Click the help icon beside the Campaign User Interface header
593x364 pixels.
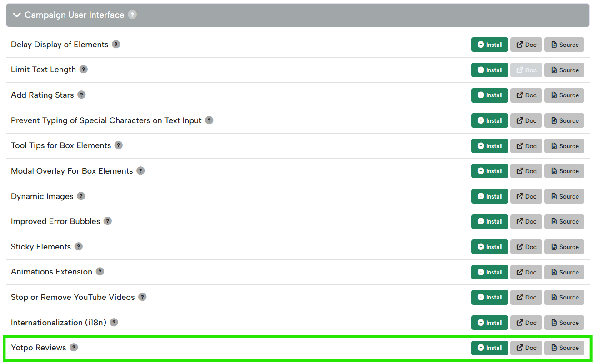pos(132,15)
